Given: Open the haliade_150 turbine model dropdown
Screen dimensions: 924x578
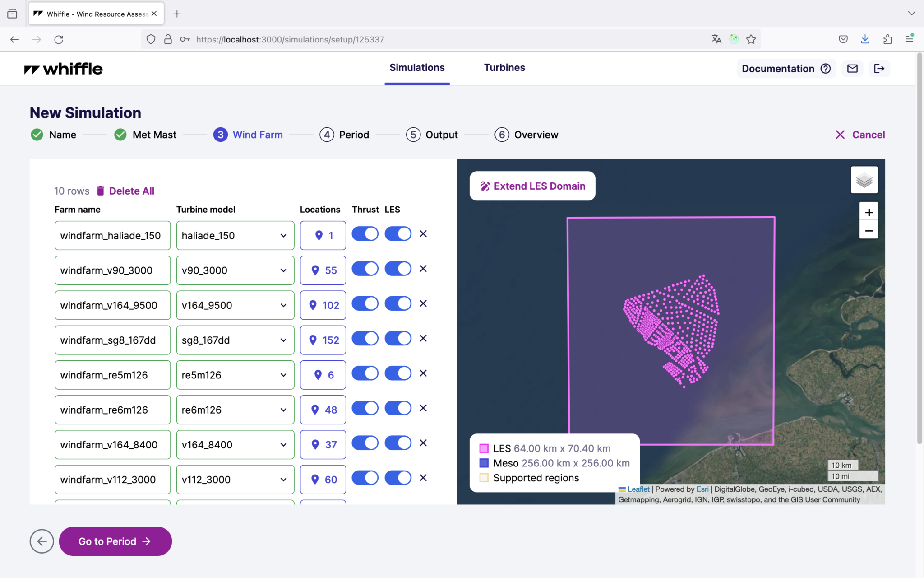Looking at the screenshot, I should (235, 235).
